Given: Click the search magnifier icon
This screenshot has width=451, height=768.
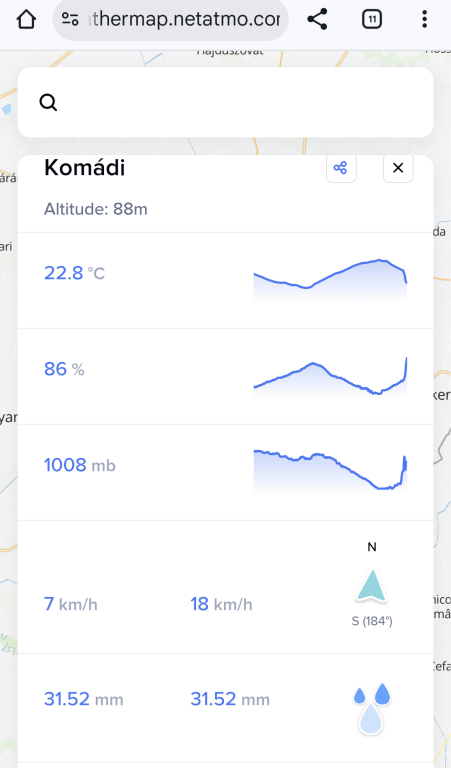Looking at the screenshot, I should (x=48, y=103).
